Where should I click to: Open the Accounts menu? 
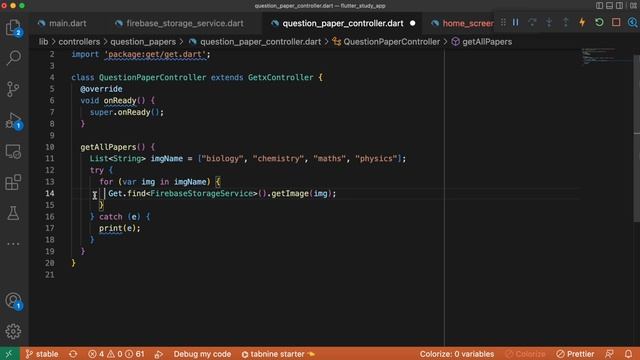coord(13,301)
